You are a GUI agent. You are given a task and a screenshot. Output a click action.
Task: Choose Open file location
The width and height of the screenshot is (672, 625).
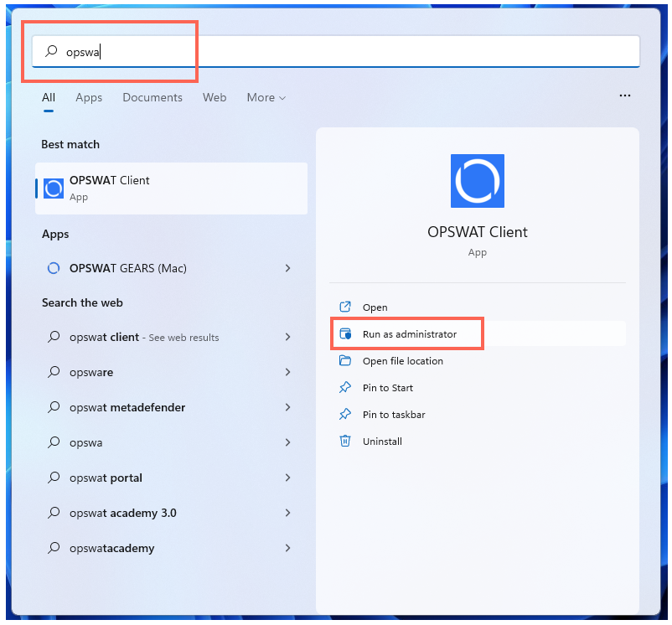point(478,361)
